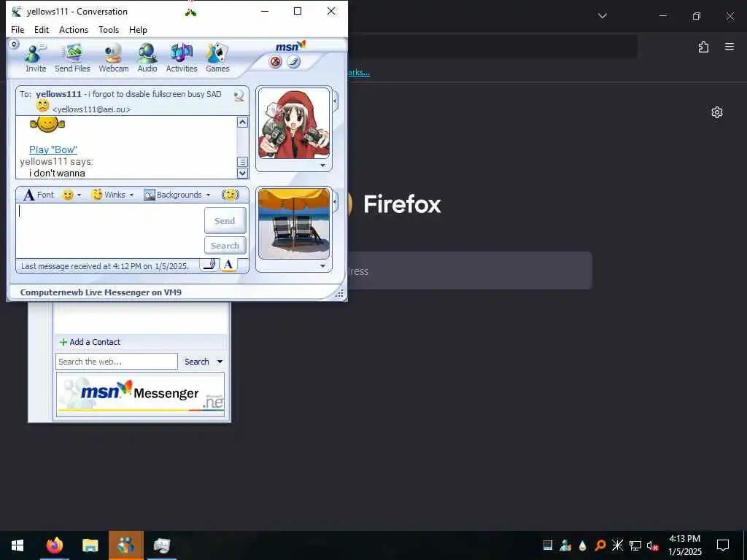Open the Tools menu
This screenshot has width=747, height=560.
(x=109, y=29)
